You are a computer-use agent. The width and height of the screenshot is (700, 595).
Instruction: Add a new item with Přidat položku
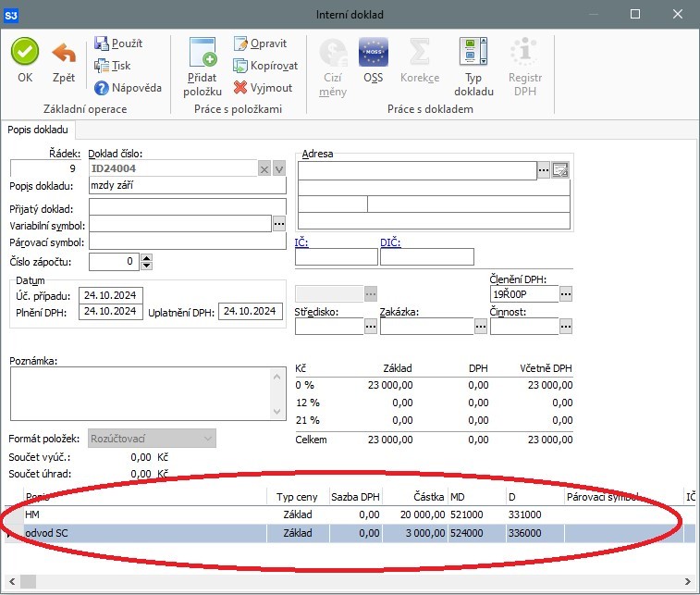pos(203,67)
